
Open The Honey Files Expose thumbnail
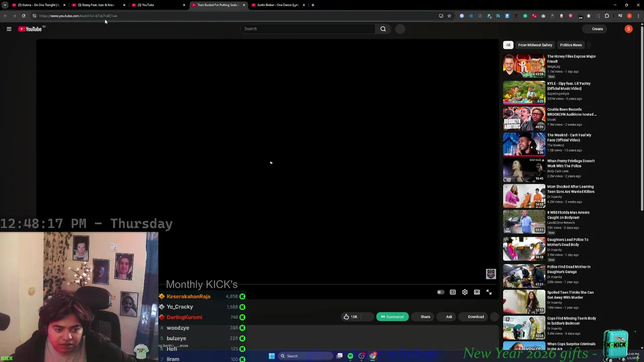click(x=524, y=66)
